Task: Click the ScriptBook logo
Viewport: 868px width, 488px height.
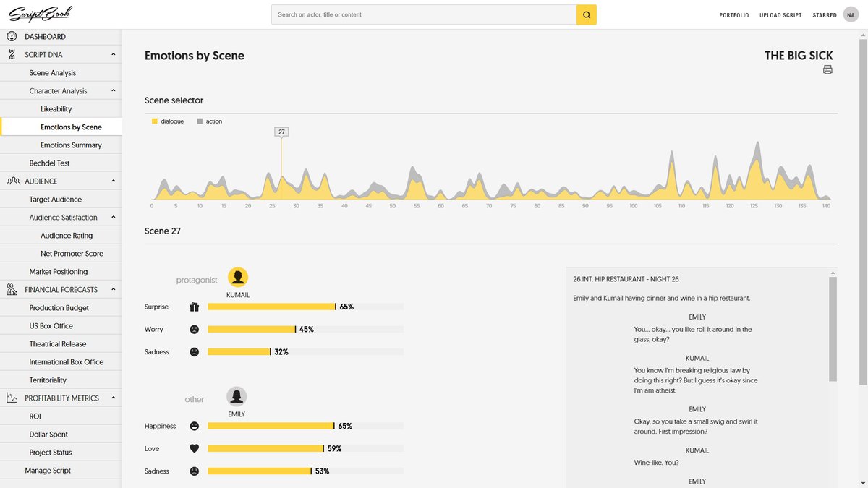Action: click(x=41, y=14)
